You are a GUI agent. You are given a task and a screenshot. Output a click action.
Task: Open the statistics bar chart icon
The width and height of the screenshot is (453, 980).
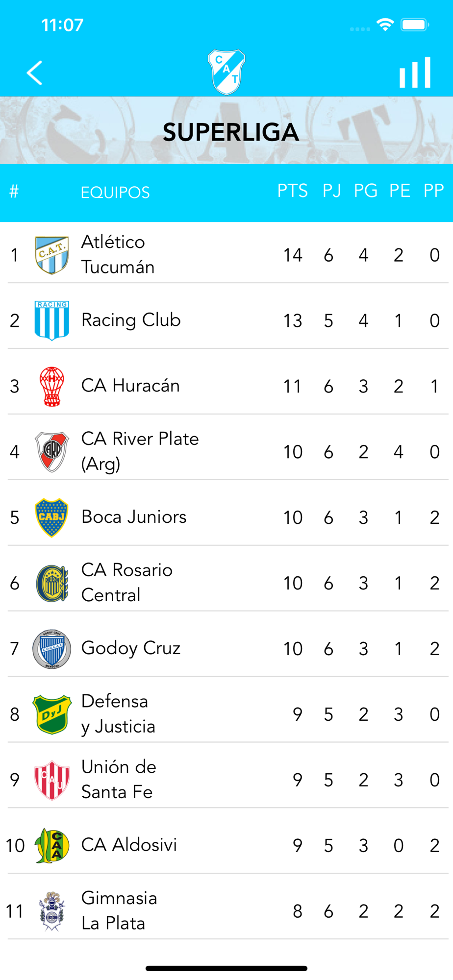415,73
